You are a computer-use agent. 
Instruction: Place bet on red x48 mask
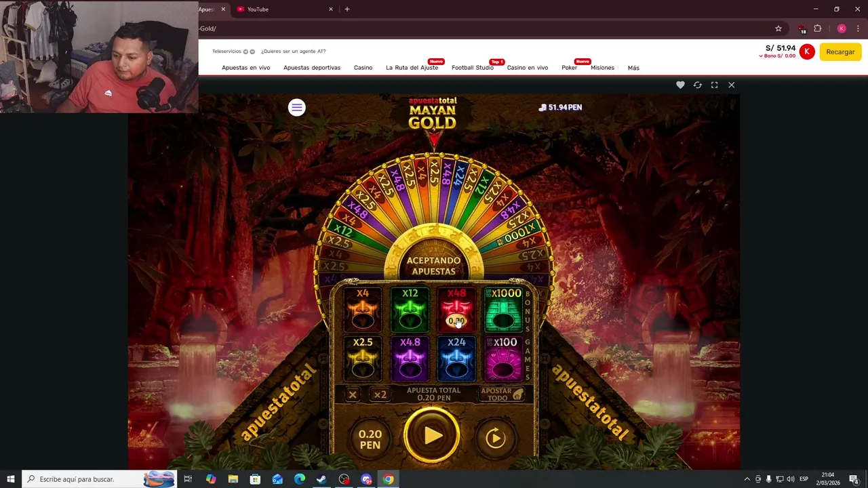tap(456, 310)
